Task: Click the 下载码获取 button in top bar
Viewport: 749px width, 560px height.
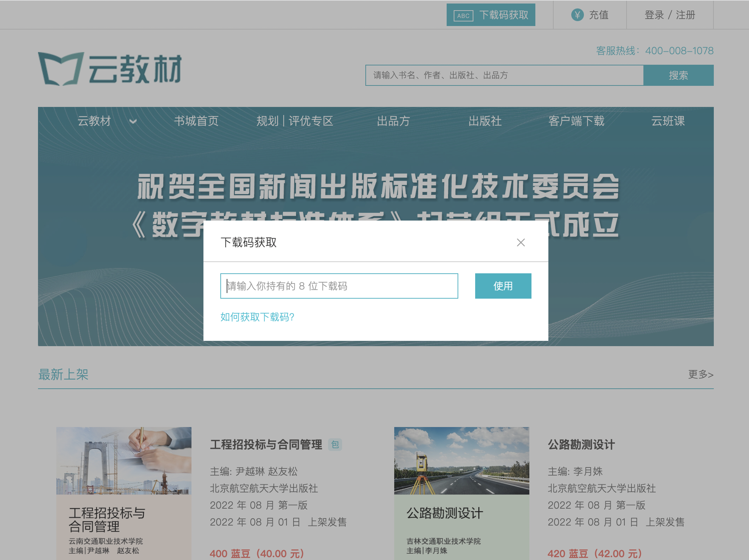Action: pyautogui.click(x=491, y=15)
